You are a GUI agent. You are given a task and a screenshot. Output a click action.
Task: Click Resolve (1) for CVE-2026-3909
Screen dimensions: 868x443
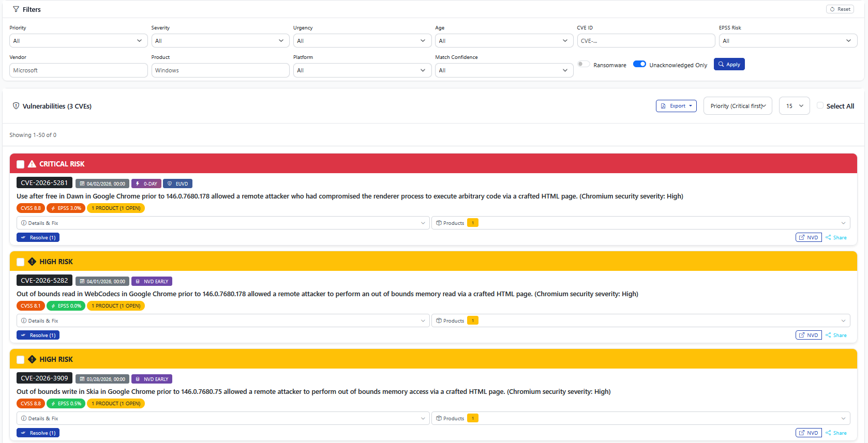point(38,433)
